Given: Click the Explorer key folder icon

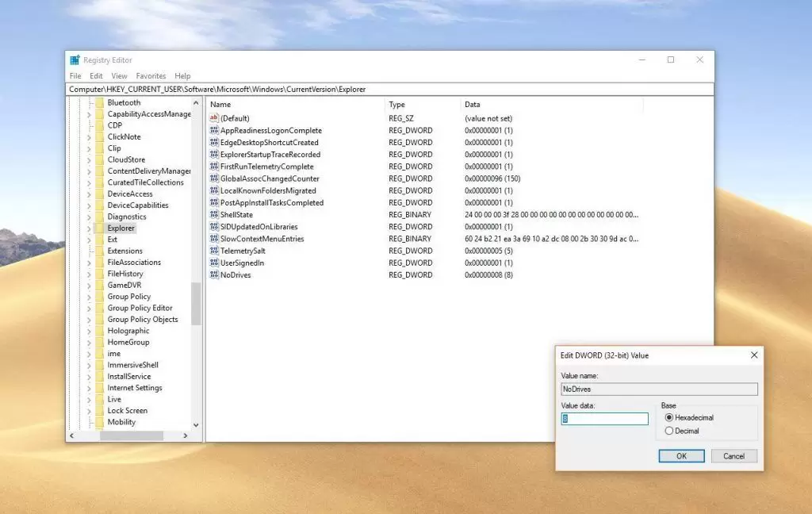Looking at the screenshot, I should [x=99, y=228].
